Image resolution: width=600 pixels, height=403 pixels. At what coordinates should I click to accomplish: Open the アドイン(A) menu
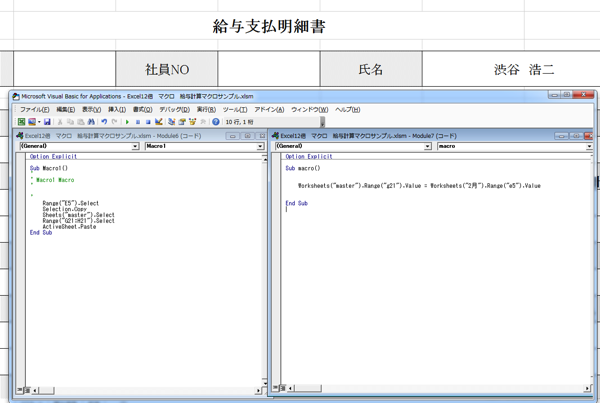269,109
